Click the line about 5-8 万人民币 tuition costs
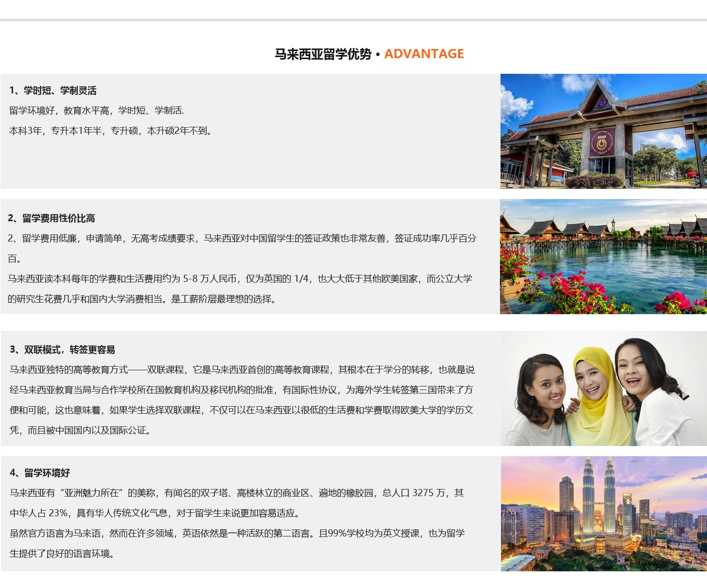The image size is (707, 588). tap(240, 279)
